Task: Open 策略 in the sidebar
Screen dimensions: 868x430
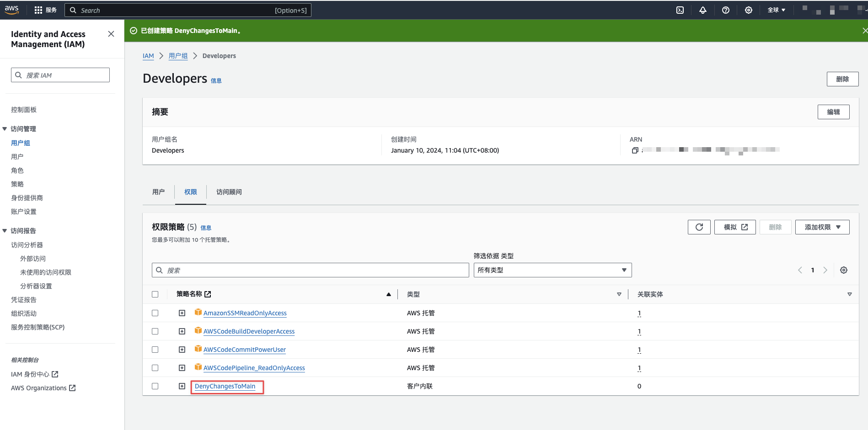Action: tap(17, 184)
